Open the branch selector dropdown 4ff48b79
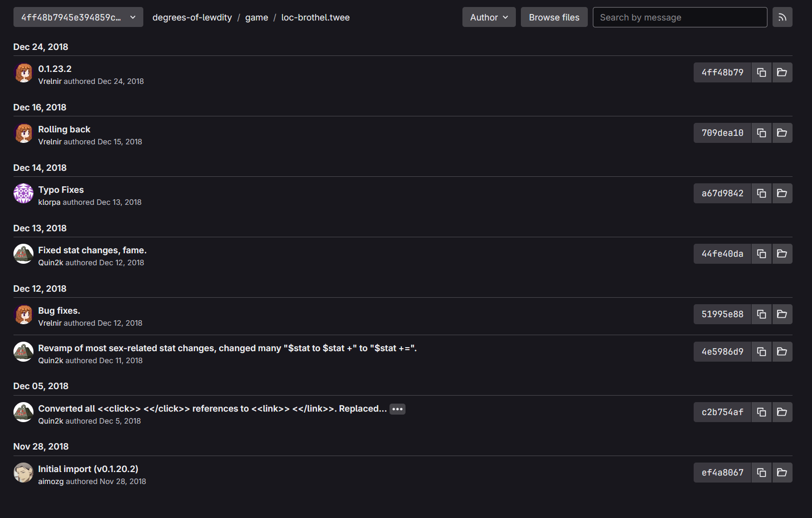This screenshot has width=812, height=518. 78,17
